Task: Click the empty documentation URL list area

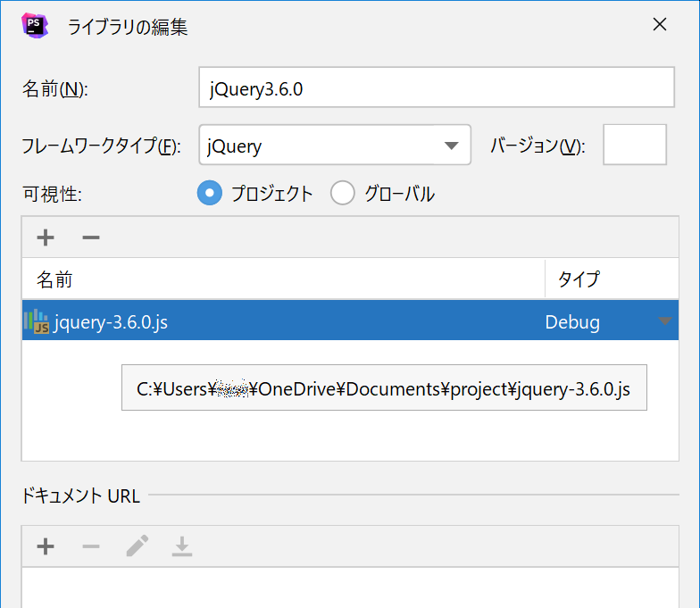Action: (350, 587)
